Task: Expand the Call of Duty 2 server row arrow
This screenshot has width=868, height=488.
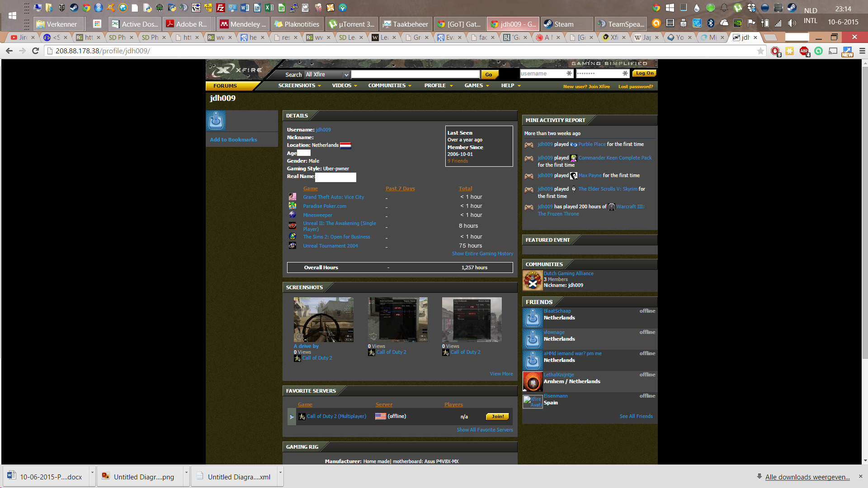Action: point(292,417)
